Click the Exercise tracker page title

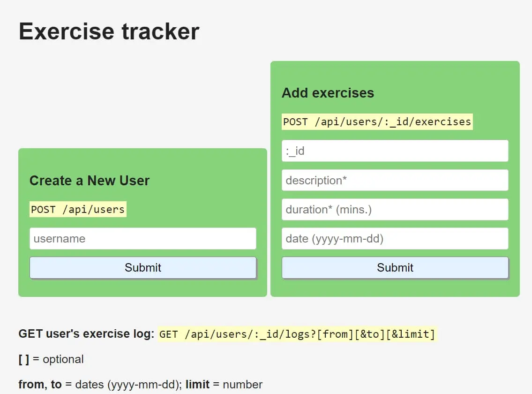pyautogui.click(x=108, y=31)
